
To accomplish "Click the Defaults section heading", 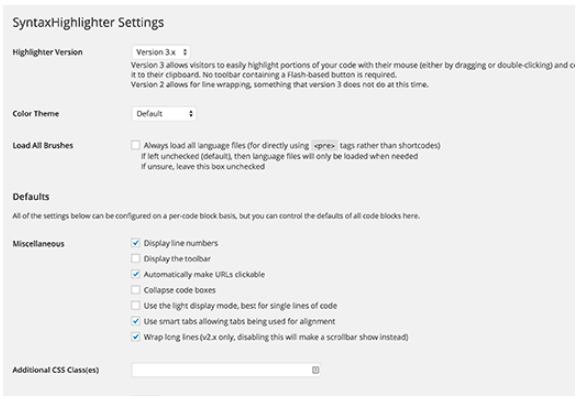I will [x=31, y=196].
